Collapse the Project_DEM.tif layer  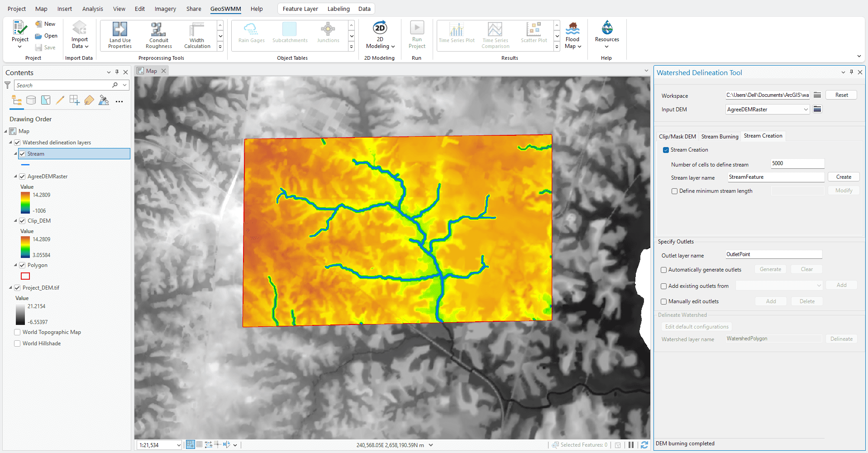pyautogui.click(x=10, y=288)
